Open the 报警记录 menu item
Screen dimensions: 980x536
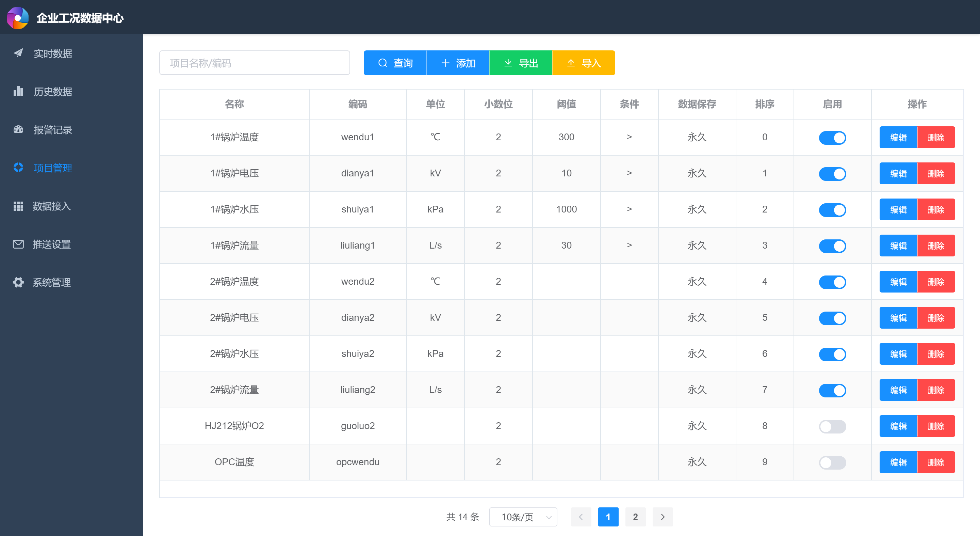pos(71,129)
